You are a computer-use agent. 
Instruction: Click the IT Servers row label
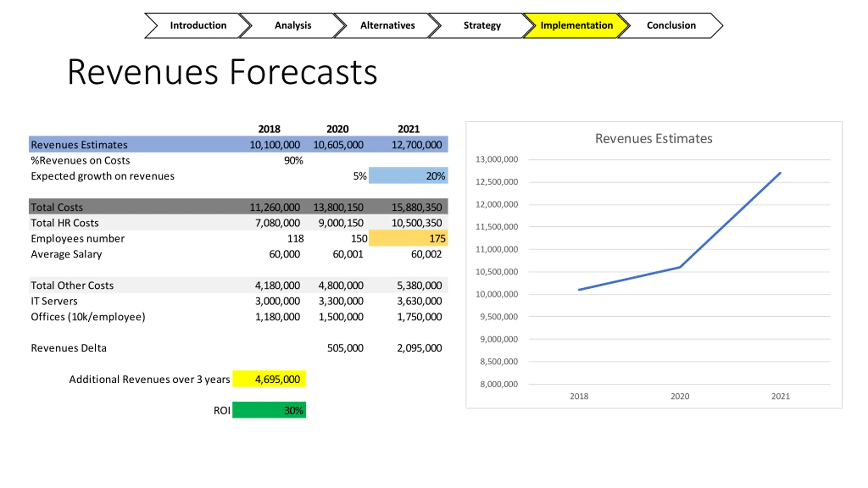click(54, 301)
